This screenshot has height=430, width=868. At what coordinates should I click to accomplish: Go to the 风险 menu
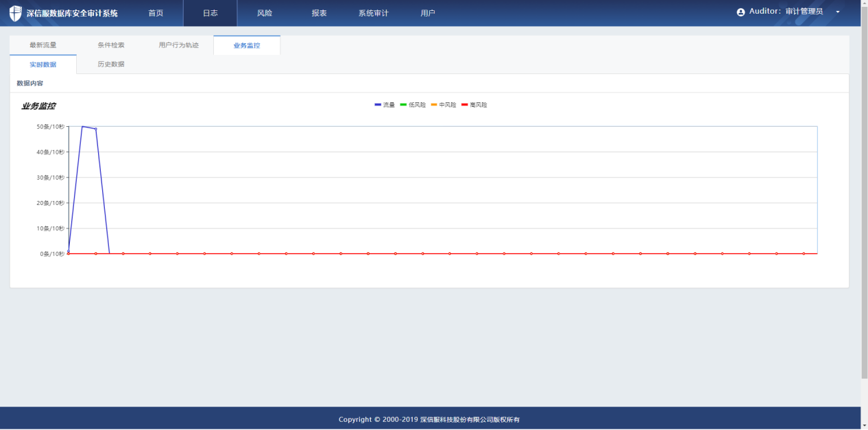(x=264, y=13)
